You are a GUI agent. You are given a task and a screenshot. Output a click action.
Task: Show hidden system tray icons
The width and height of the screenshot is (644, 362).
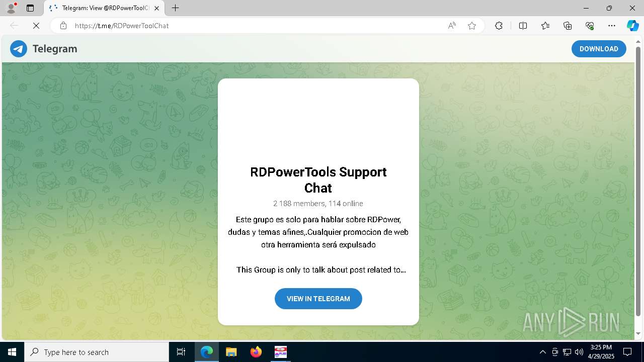pos(542,352)
